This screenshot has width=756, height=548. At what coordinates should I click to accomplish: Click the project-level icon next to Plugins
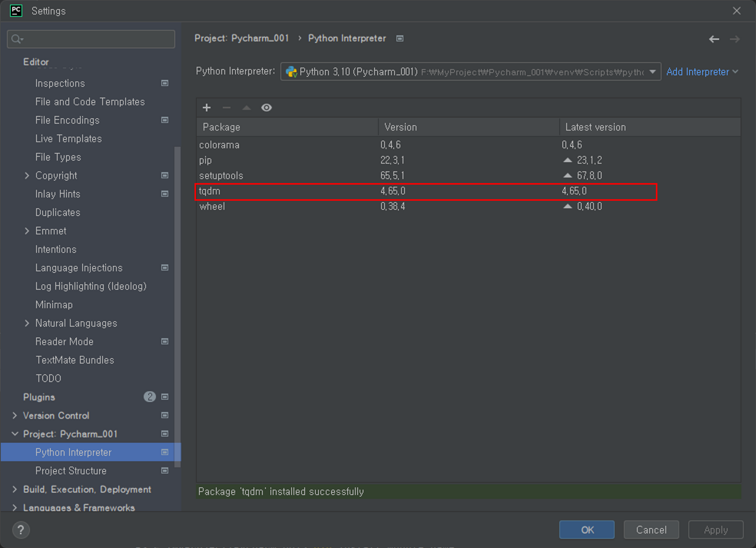(165, 397)
